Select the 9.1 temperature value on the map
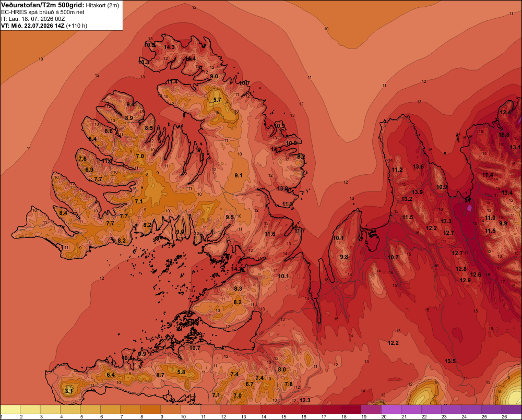 click(239, 175)
